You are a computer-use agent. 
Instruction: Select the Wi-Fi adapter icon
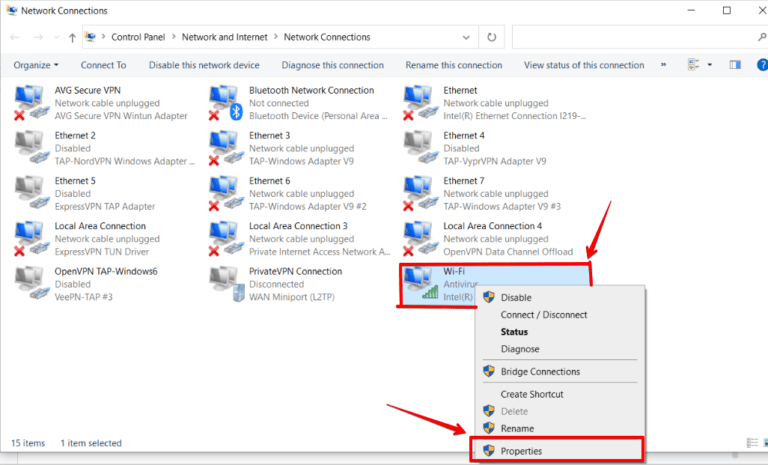pyautogui.click(x=421, y=283)
